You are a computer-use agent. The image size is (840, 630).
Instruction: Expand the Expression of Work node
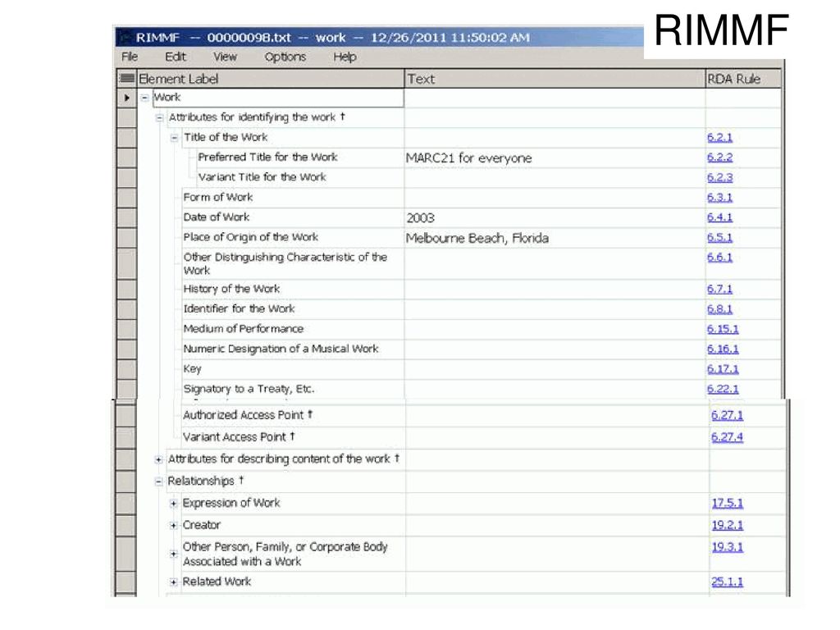[x=174, y=504]
